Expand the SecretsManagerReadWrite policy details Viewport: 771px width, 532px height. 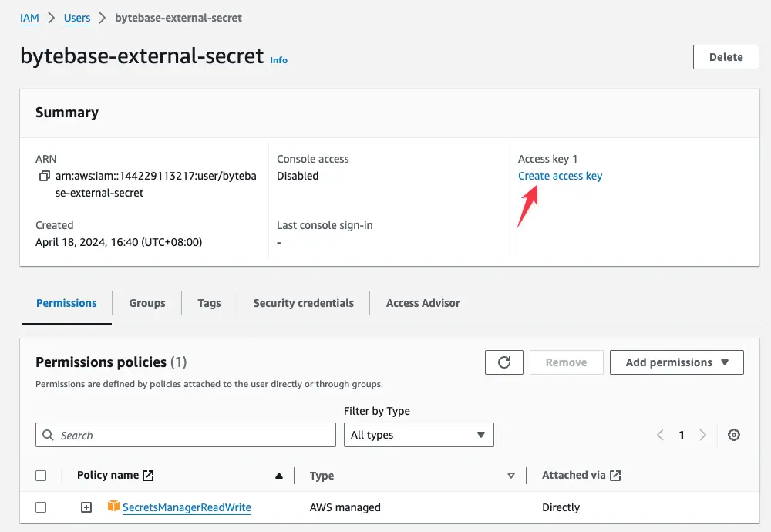point(86,507)
